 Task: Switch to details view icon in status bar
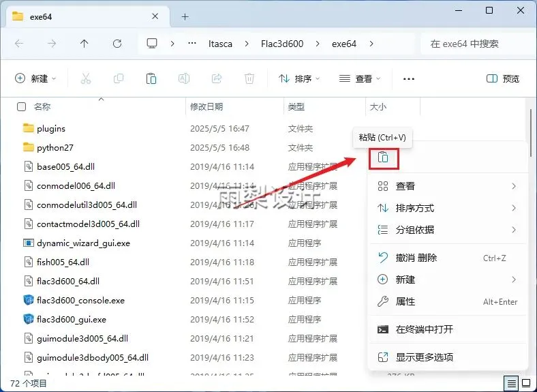[511, 383]
